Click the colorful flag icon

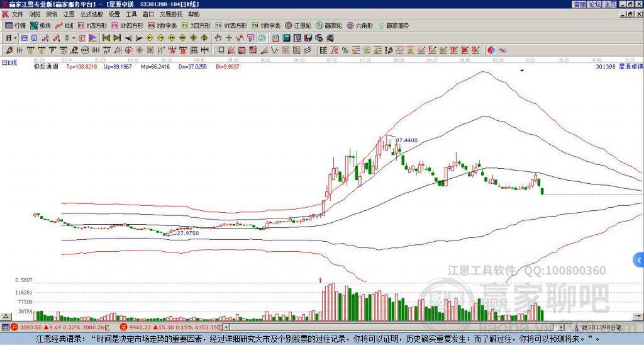pyautogui.click(x=93, y=38)
